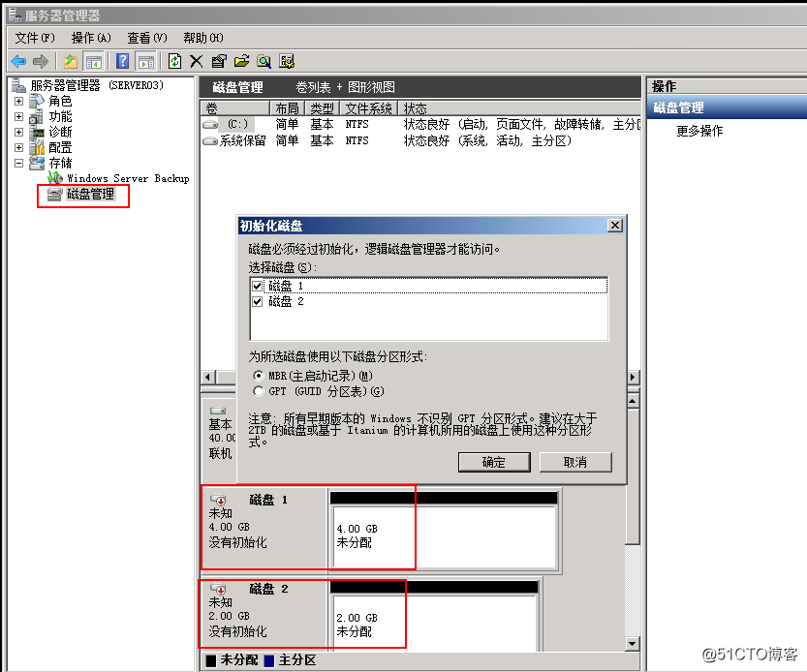This screenshot has height=672, width=807.
Task: Click the Forward arrow toolbar icon
Action: (x=40, y=62)
